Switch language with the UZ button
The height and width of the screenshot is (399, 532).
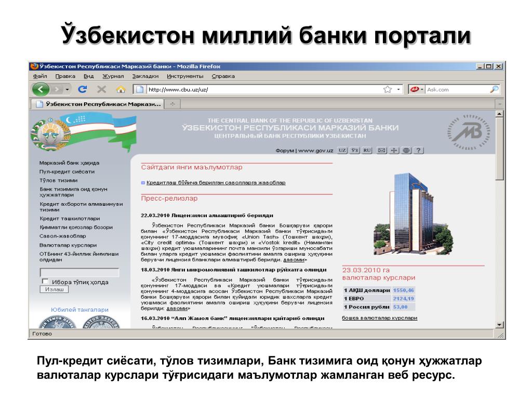coord(342,150)
